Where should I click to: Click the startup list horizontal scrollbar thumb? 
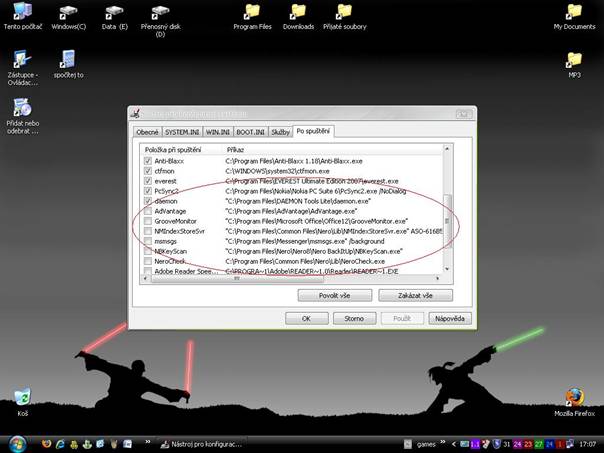click(x=237, y=278)
